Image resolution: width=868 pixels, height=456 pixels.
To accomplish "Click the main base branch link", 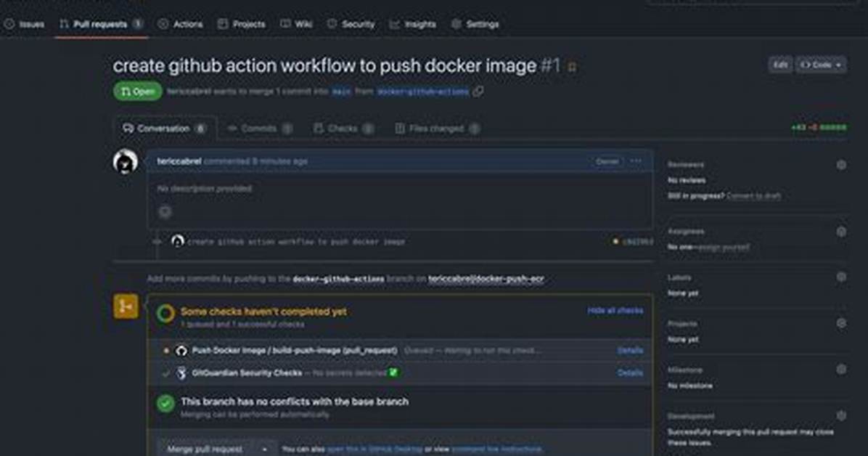I will 341,92.
